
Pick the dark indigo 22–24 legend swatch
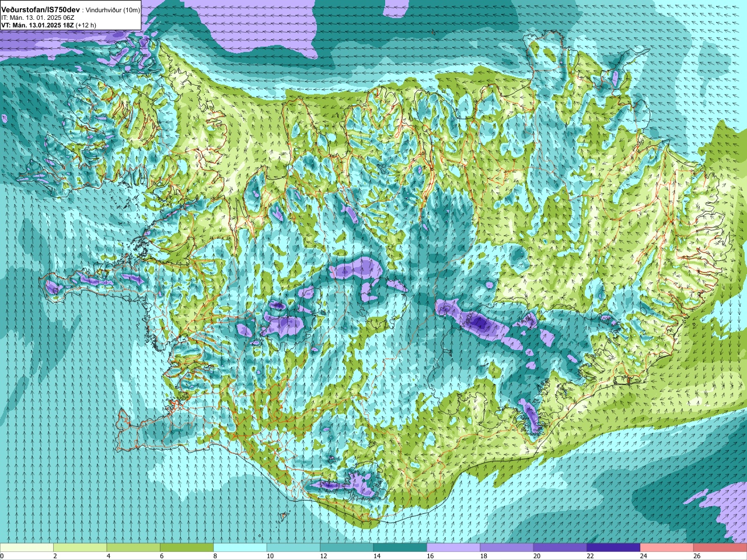(613, 548)
